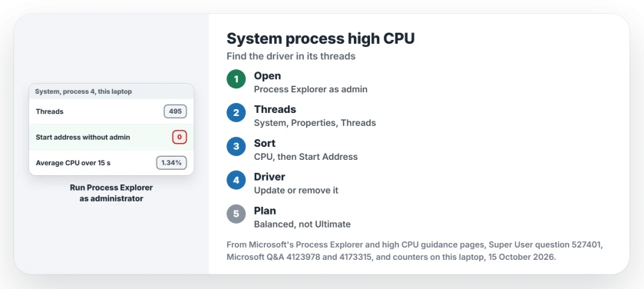Click caption 'Run Process Explorer as administrator'

[111, 193]
